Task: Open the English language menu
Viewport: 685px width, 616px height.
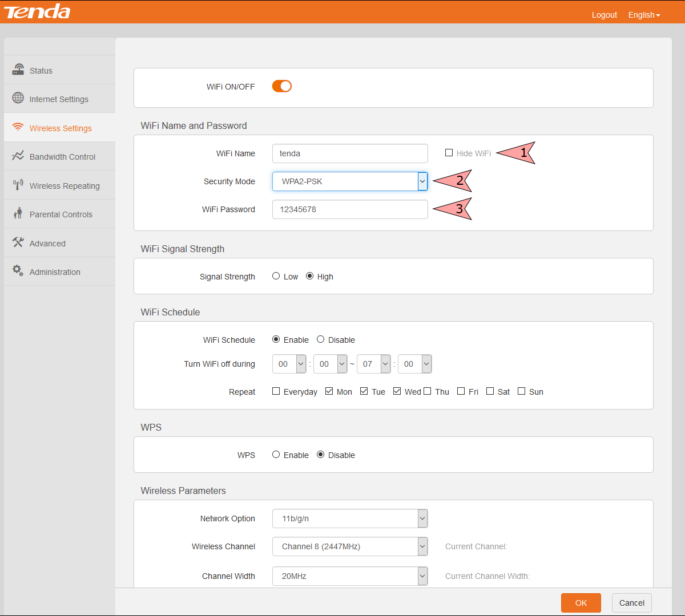Action: tap(644, 15)
